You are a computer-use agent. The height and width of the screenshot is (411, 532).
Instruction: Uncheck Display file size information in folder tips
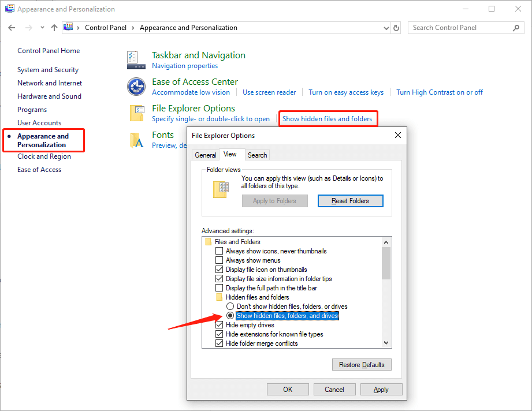click(220, 279)
